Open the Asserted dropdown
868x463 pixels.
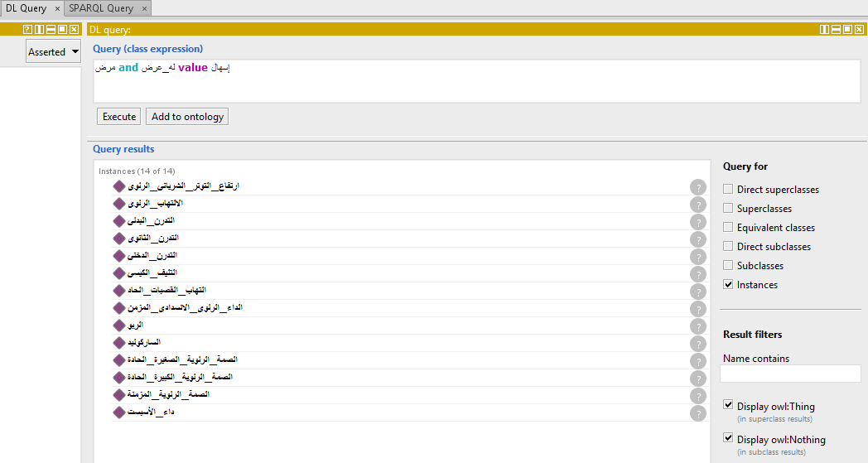click(x=53, y=51)
